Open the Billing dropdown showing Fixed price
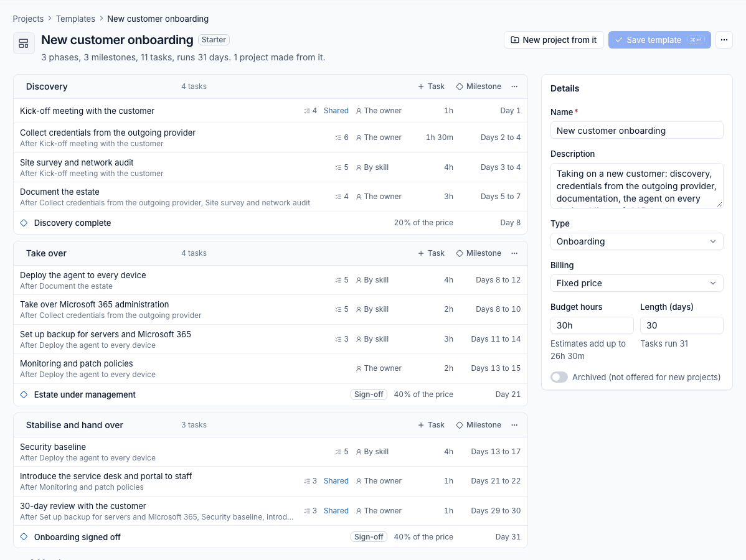The width and height of the screenshot is (746, 560). (636, 283)
